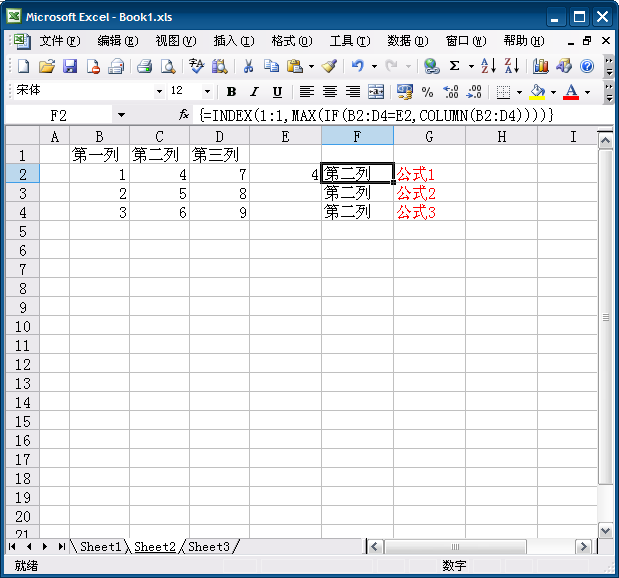
Task: Open Print Preview with the magnifier page icon
Action: click(x=168, y=66)
